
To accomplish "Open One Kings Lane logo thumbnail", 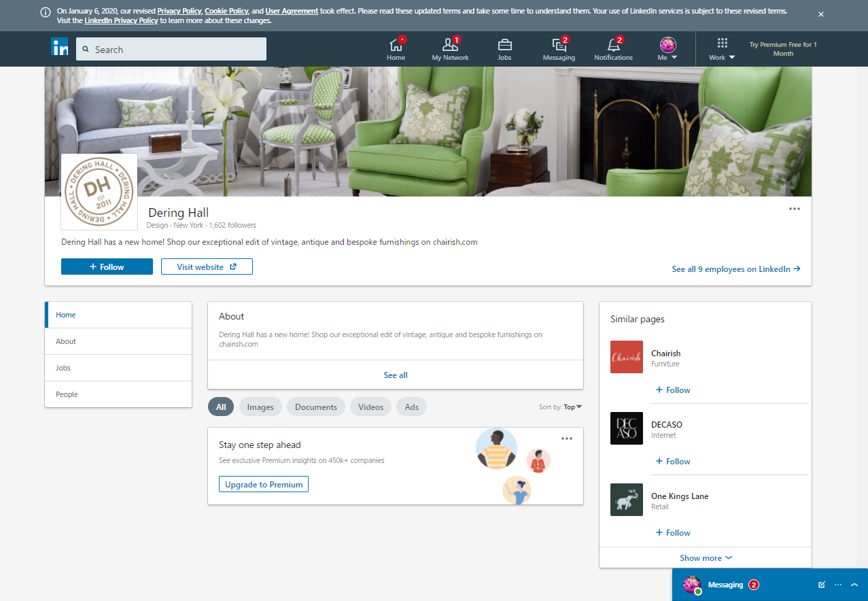I will click(x=627, y=500).
